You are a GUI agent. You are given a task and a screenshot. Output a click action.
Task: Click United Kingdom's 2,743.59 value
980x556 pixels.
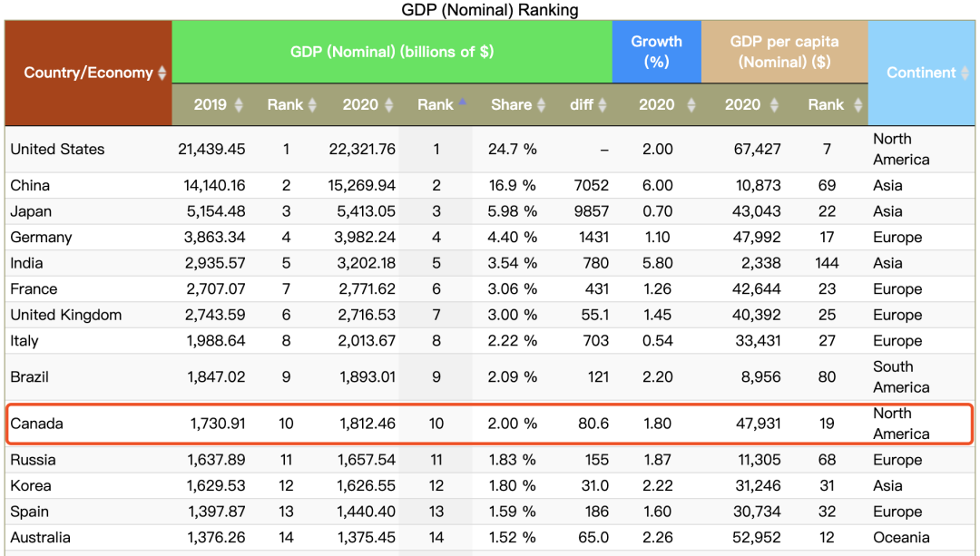(x=215, y=315)
